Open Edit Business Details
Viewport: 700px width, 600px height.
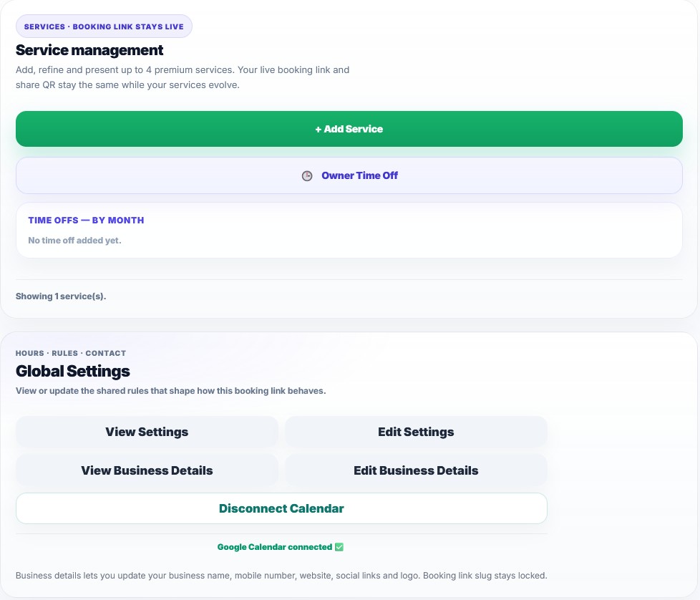pyautogui.click(x=416, y=470)
